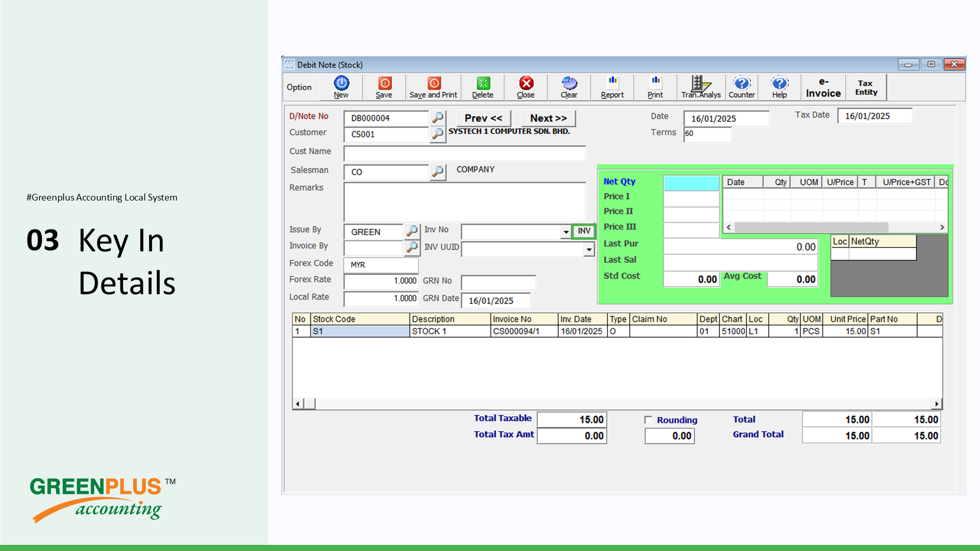This screenshot has width=980, height=551.
Task: Click the GRN No field
Action: click(x=499, y=283)
